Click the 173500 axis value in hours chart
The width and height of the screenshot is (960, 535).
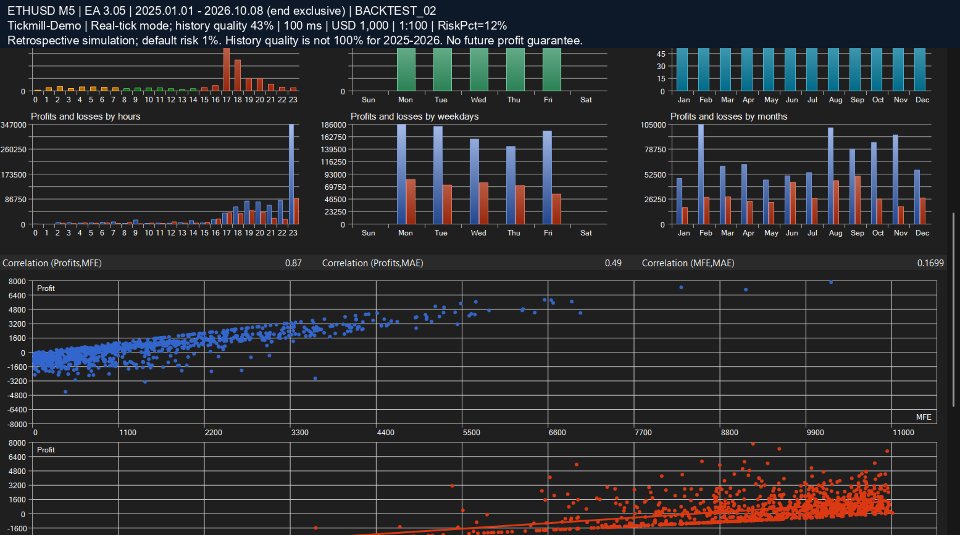[13, 174]
